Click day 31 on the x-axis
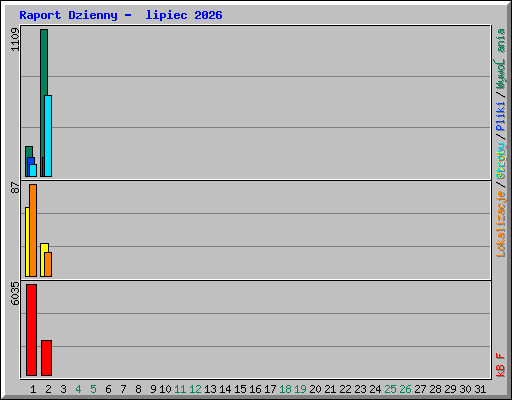This screenshot has height=400, width=512. point(480,389)
